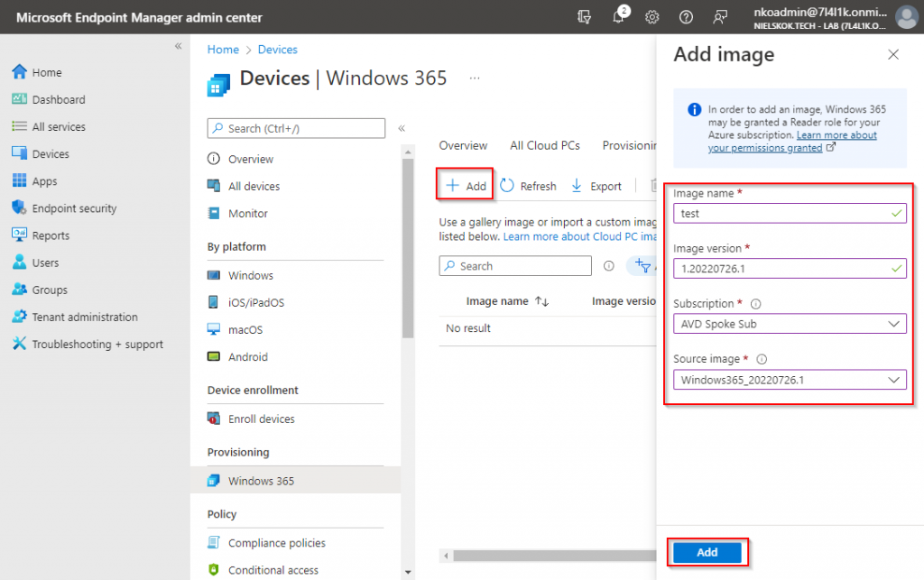Click Devices in the breadcrumb
The height and width of the screenshot is (580, 924).
point(278,50)
